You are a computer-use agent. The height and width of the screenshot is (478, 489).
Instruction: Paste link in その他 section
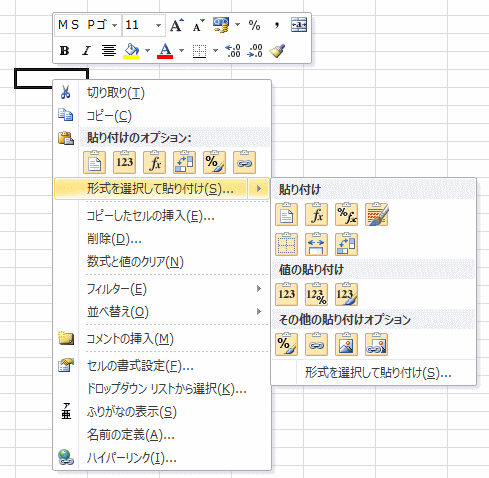(x=316, y=344)
